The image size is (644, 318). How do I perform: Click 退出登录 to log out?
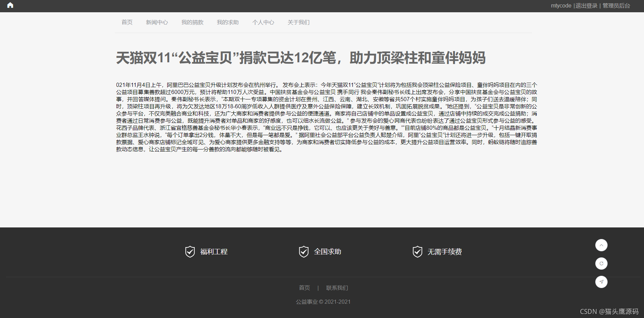(586, 5)
